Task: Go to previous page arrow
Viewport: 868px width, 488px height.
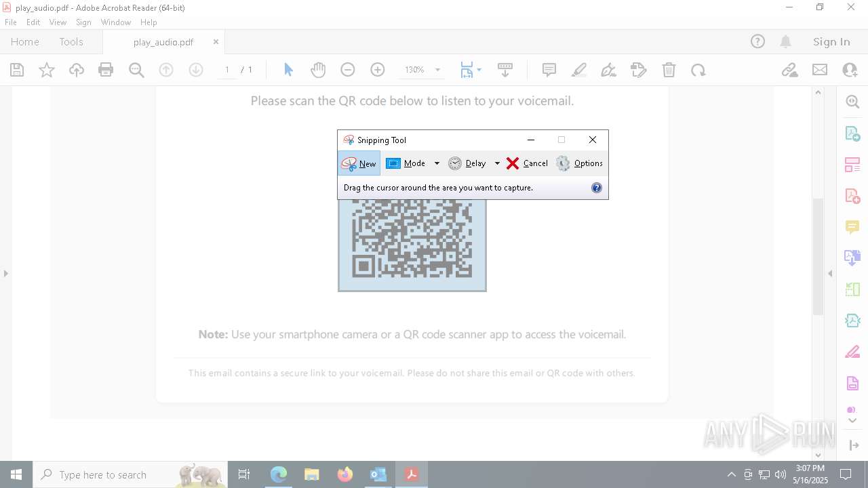Action: point(166,70)
